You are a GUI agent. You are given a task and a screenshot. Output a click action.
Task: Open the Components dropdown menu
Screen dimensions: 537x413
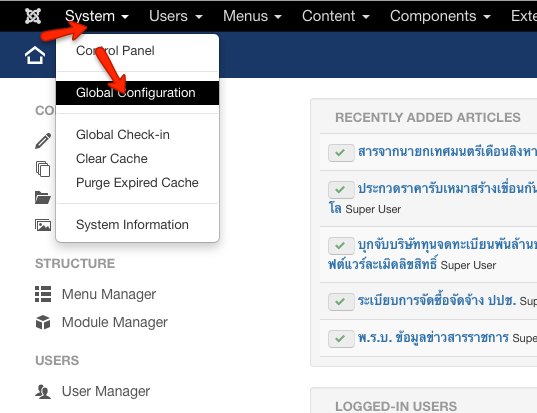[440, 16]
